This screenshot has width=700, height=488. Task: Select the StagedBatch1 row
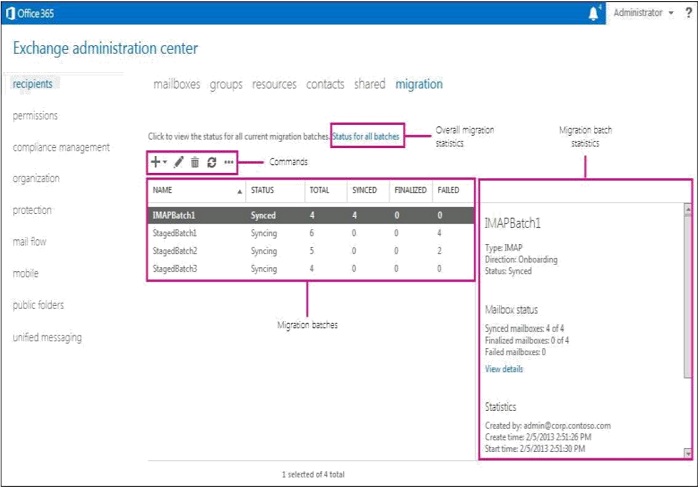point(311,233)
